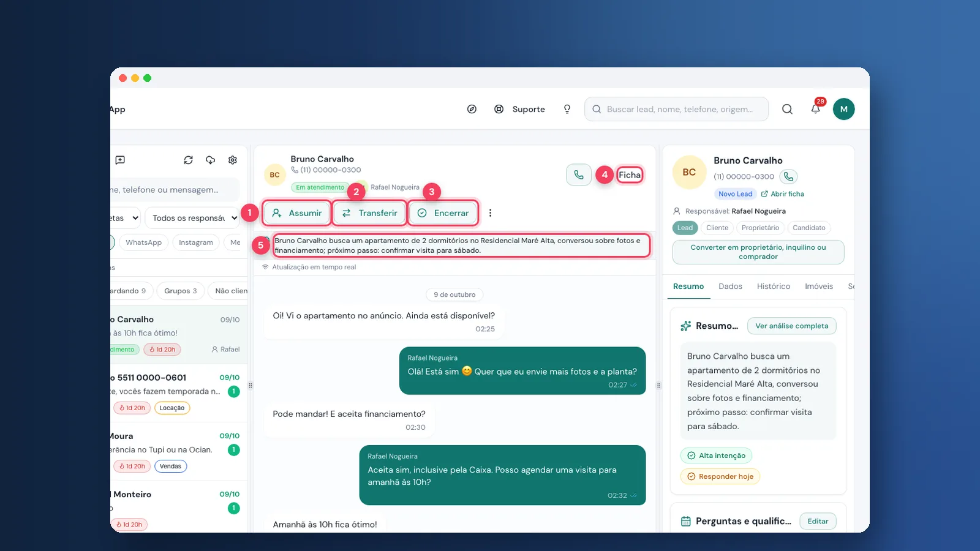Click the lightbulb tips icon
The width and height of the screenshot is (980, 551).
coord(567,109)
